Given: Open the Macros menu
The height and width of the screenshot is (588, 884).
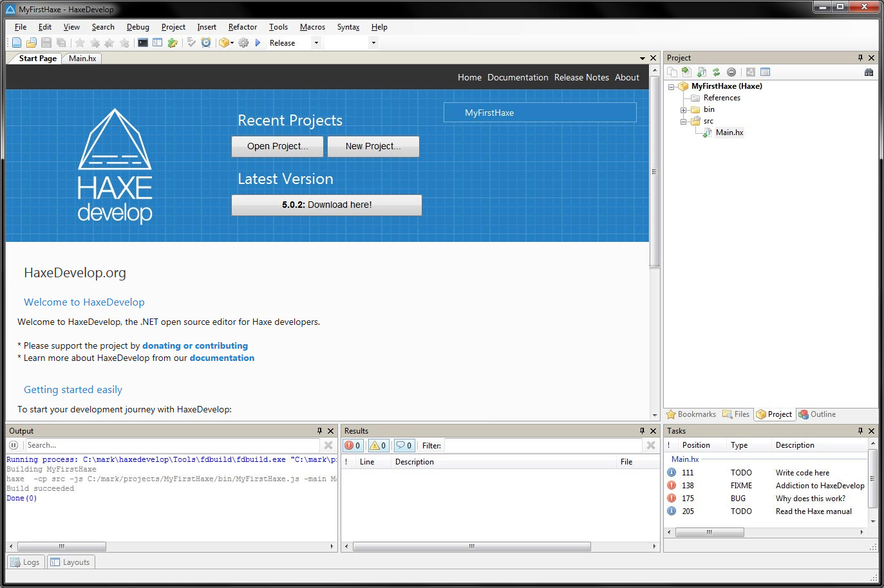Looking at the screenshot, I should tap(312, 27).
